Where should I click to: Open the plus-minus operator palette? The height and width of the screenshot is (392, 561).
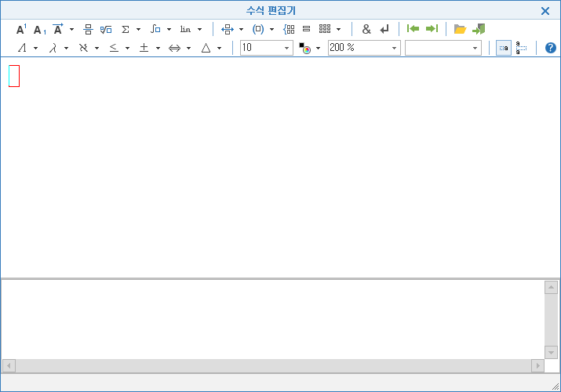pyautogui.click(x=144, y=48)
